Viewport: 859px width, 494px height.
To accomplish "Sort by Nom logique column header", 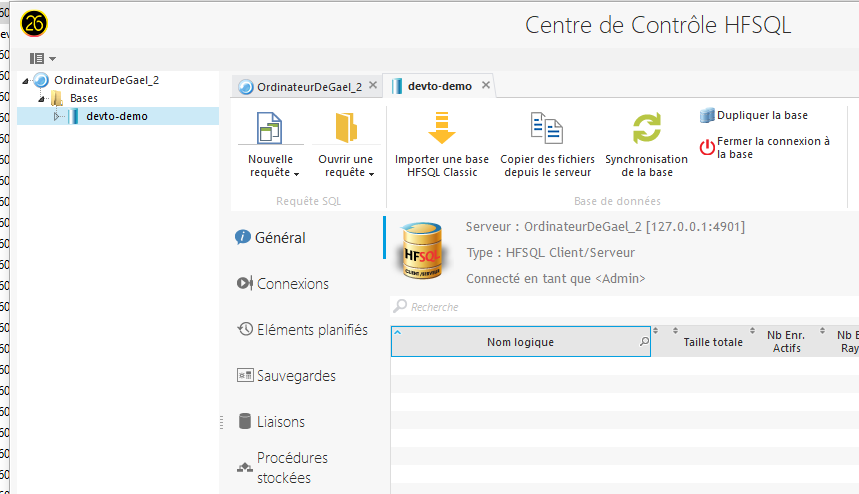I will (x=520, y=342).
